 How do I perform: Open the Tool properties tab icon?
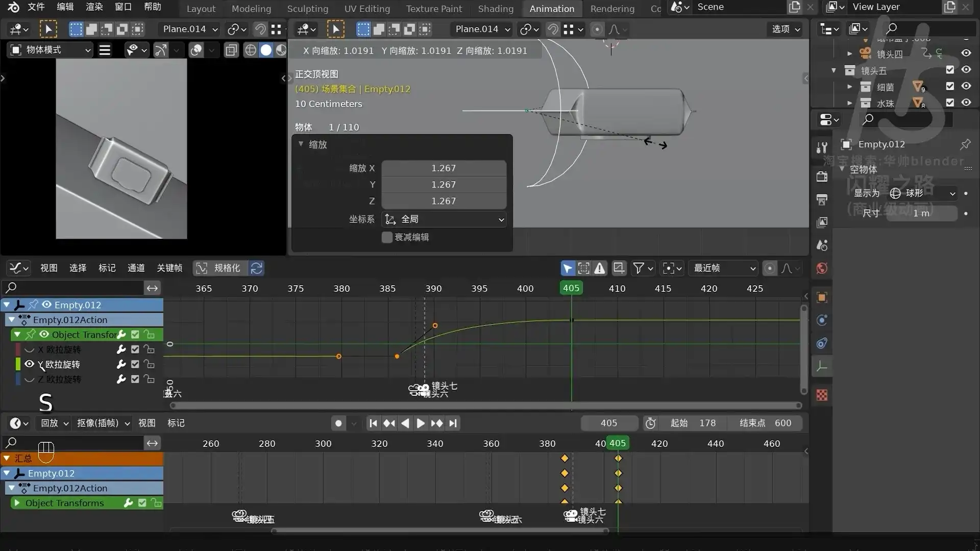pyautogui.click(x=822, y=148)
